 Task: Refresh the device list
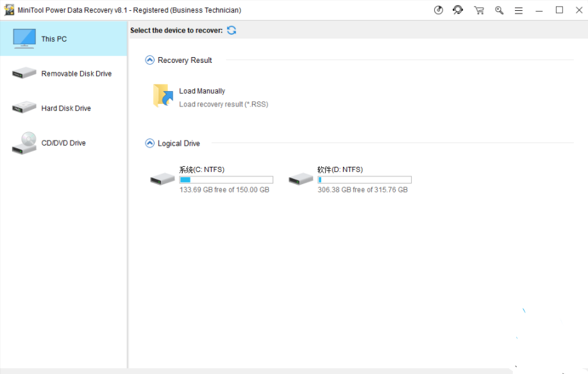(x=231, y=30)
